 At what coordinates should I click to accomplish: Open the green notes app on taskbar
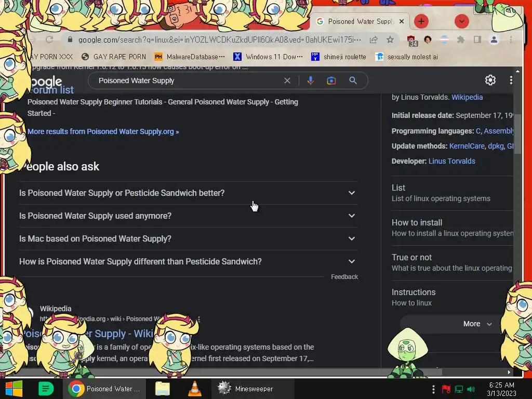(x=46, y=389)
